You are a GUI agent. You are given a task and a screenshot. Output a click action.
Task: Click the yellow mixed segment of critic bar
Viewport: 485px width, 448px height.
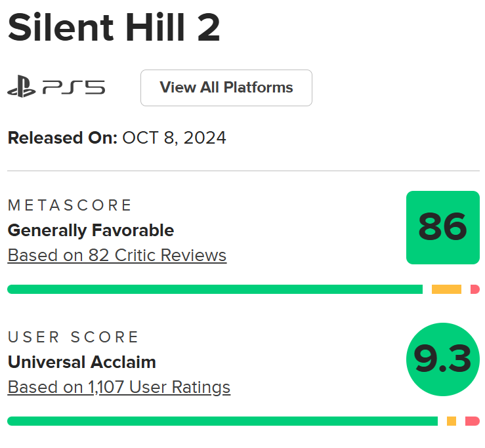pos(446,289)
